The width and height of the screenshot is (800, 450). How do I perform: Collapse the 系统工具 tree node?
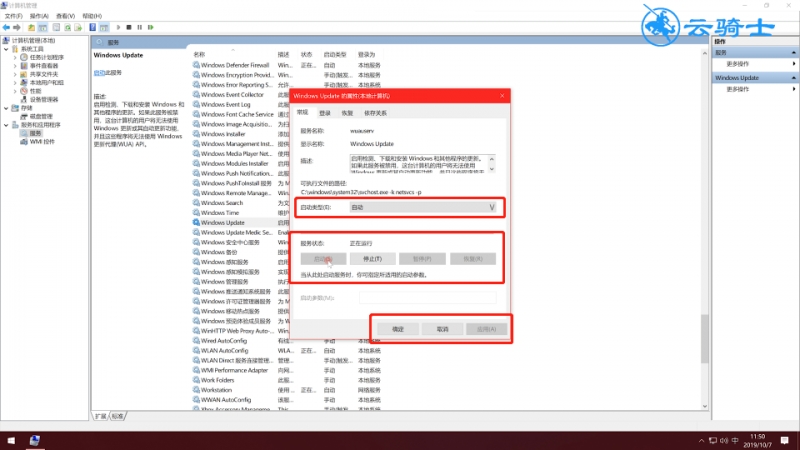point(6,49)
